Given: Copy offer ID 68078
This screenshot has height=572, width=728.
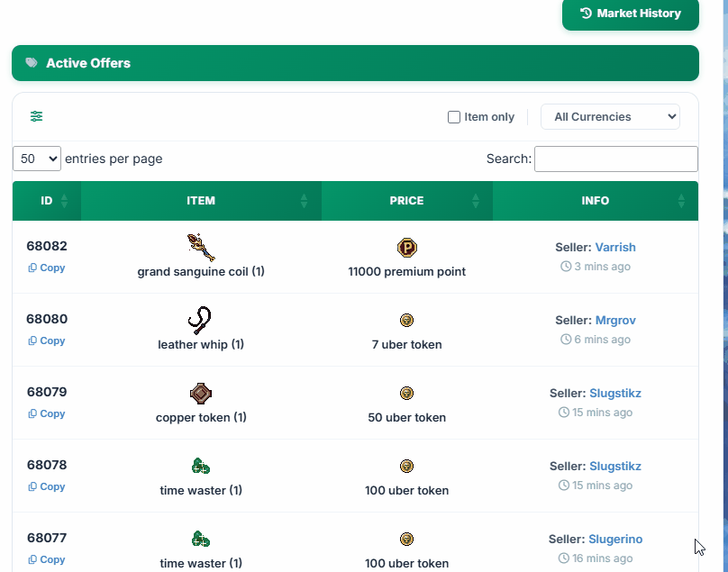Looking at the screenshot, I should [47, 486].
